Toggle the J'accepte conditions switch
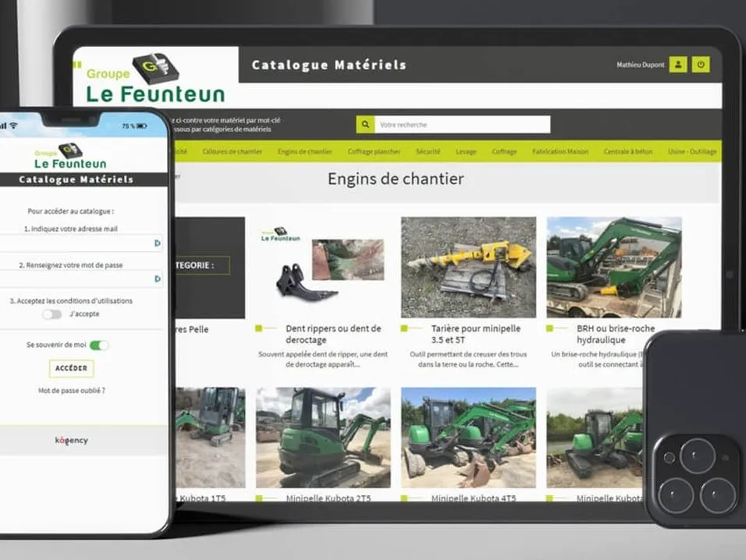 [x=52, y=314]
